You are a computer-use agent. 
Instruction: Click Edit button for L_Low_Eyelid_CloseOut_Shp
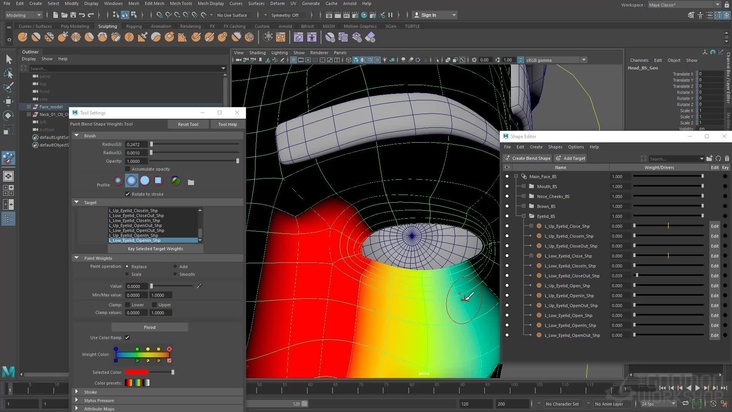[x=714, y=276]
